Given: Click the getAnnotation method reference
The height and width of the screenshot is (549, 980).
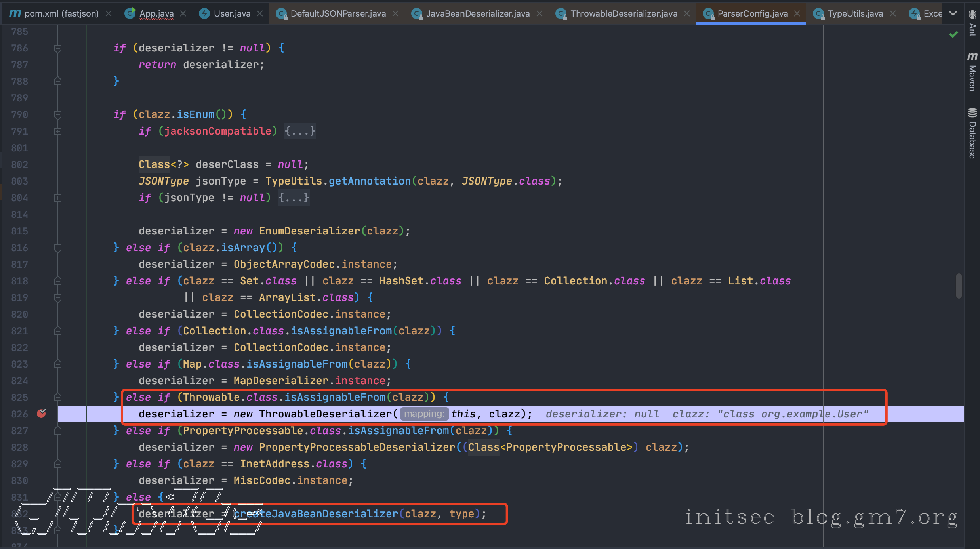Looking at the screenshot, I should pyautogui.click(x=369, y=181).
